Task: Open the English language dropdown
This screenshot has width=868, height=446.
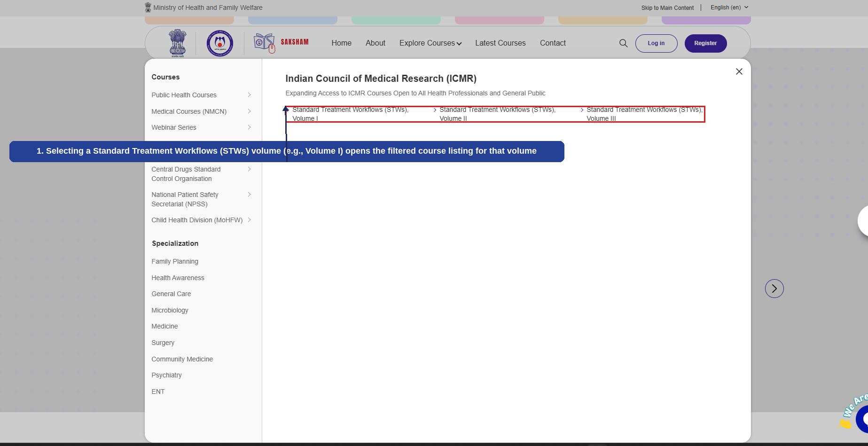Action: 729,8
